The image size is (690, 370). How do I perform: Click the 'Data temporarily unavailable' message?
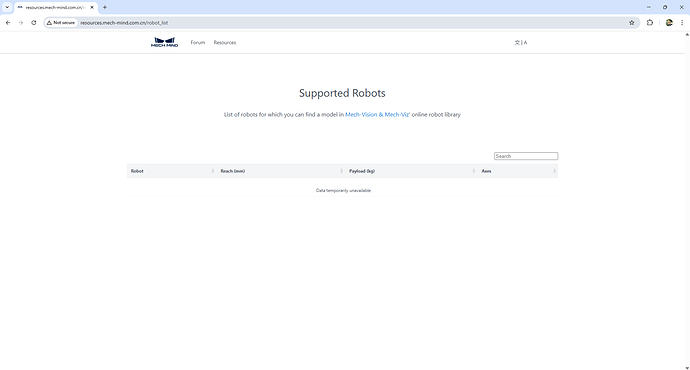click(x=343, y=190)
